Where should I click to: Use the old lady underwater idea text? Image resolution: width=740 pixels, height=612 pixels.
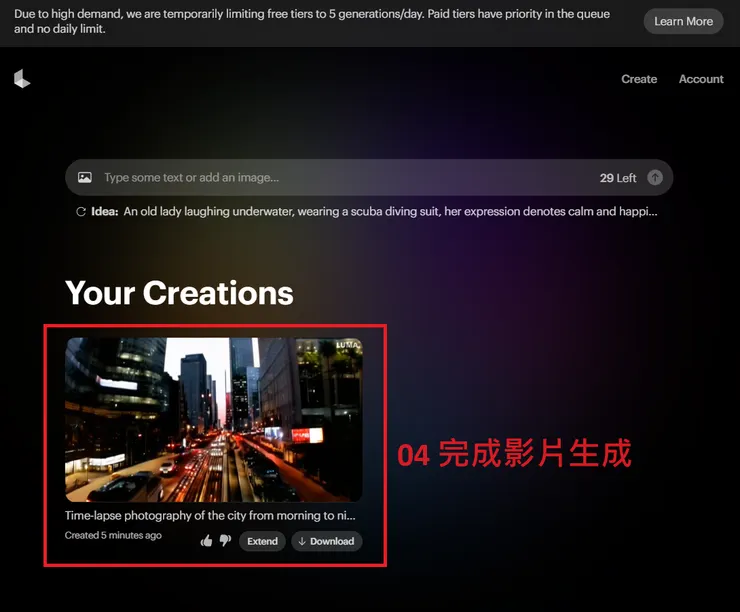390,211
